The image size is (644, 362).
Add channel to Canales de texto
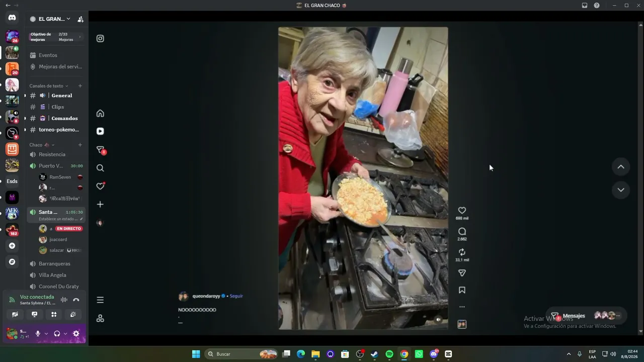point(80,86)
